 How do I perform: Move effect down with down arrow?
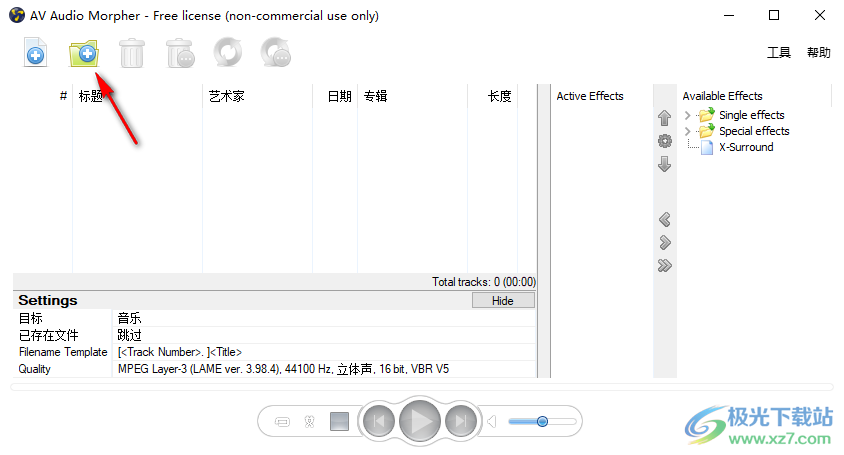664,164
